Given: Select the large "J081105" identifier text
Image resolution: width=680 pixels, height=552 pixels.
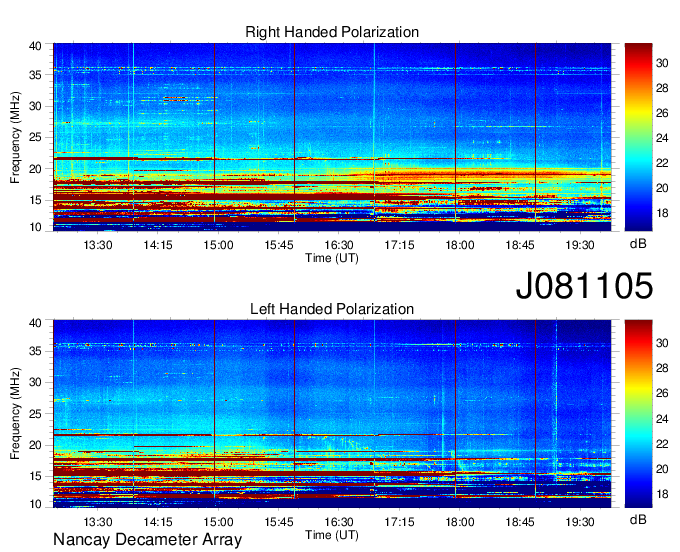Looking at the screenshot, I should pos(584,285).
